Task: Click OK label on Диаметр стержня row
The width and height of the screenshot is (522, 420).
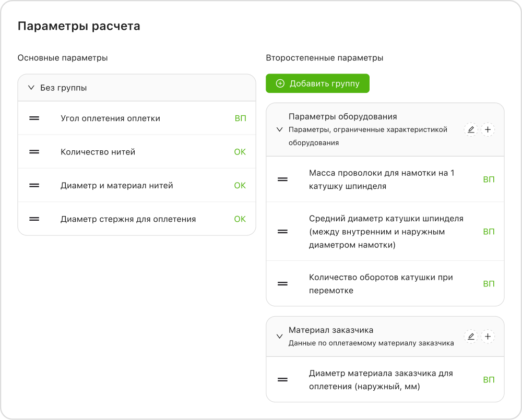Action: (x=240, y=219)
